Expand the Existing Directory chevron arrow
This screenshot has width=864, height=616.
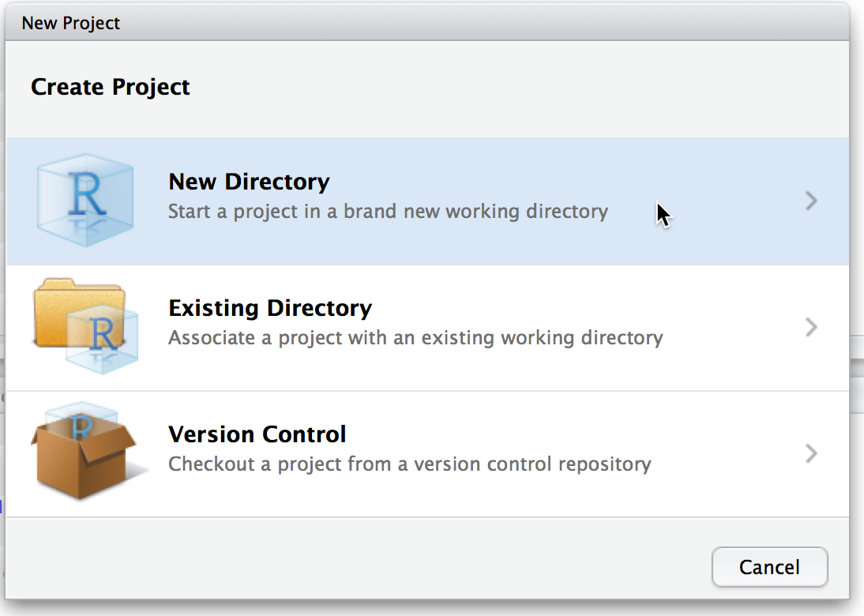[810, 327]
